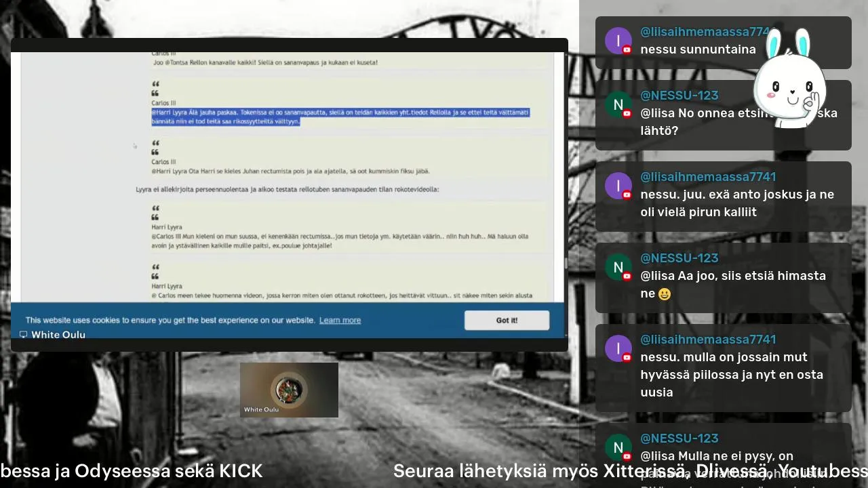Screen dimensions: 868x488
Task: Click the white bunny sticker overlay
Action: pos(791,78)
